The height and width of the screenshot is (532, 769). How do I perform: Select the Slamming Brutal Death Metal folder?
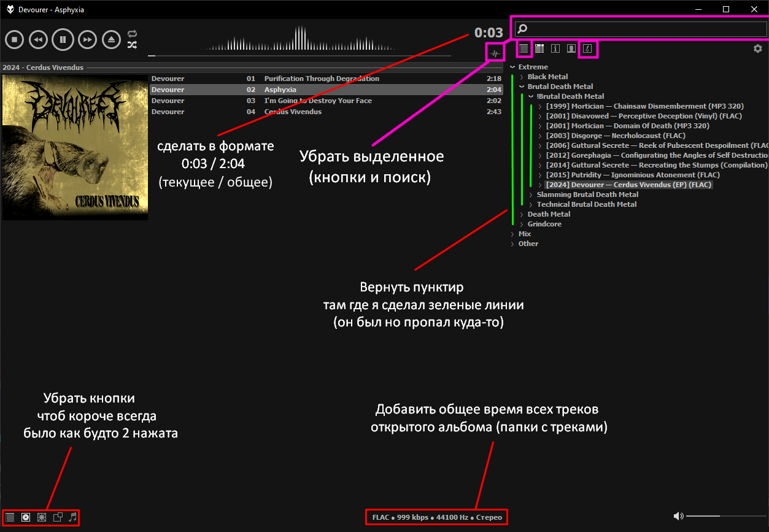tap(587, 195)
